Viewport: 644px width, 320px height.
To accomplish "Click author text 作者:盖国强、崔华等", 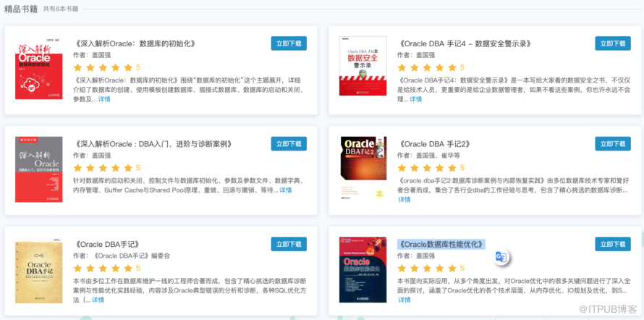I will click(428, 156).
